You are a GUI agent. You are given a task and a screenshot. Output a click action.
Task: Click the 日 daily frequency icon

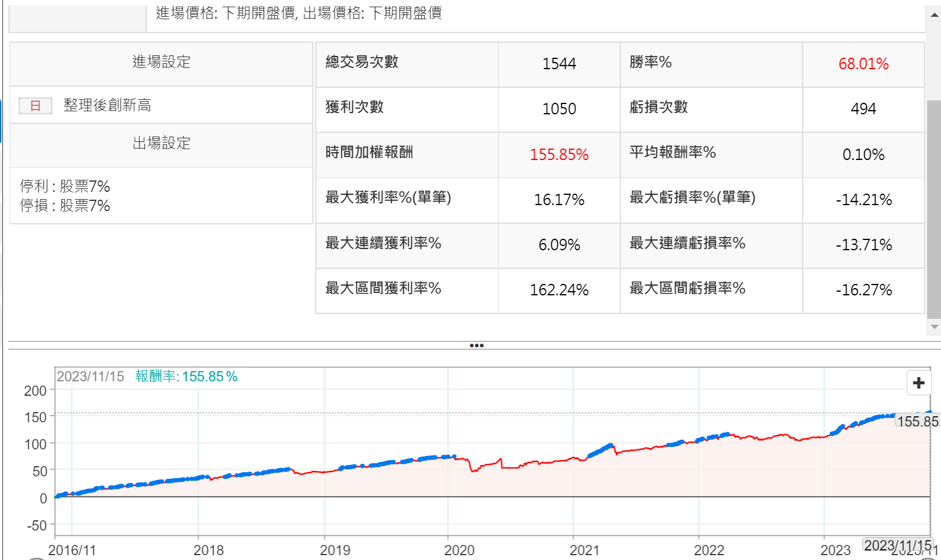pyautogui.click(x=35, y=106)
